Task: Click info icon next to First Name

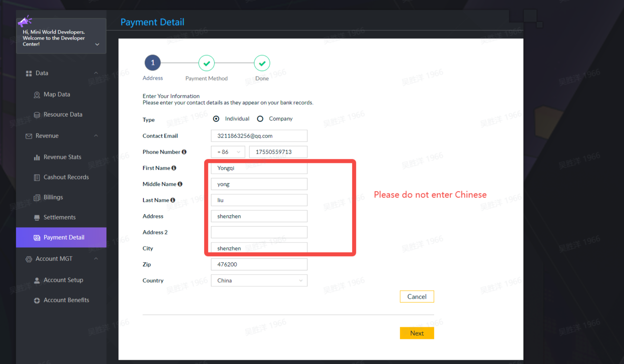Action: pos(174,168)
